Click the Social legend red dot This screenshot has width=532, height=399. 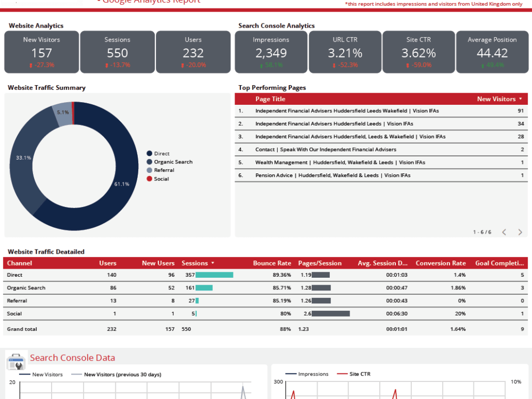tap(149, 179)
